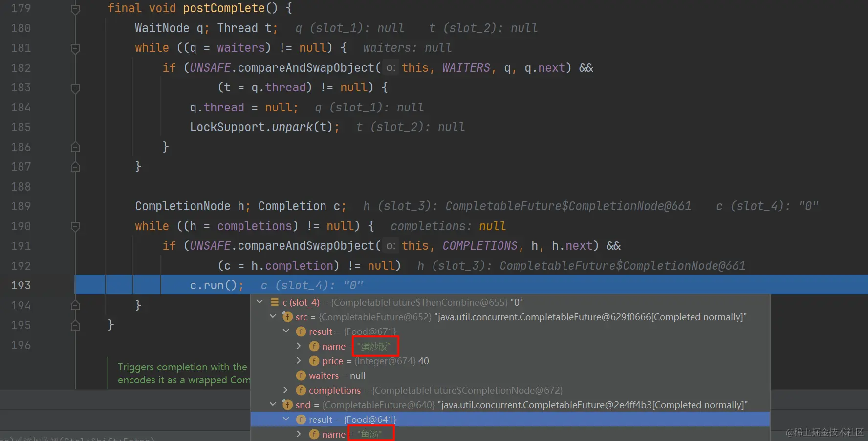Click the field icon next to price
This screenshot has height=441, width=868.
pos(314,361)
